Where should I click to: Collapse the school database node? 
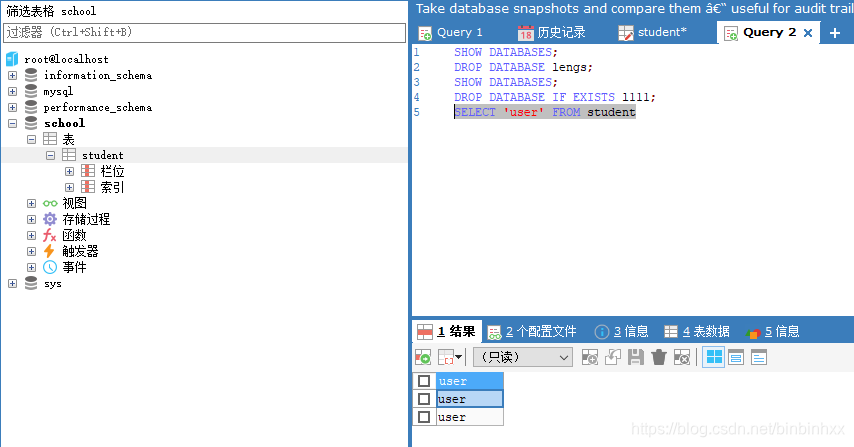13,123
